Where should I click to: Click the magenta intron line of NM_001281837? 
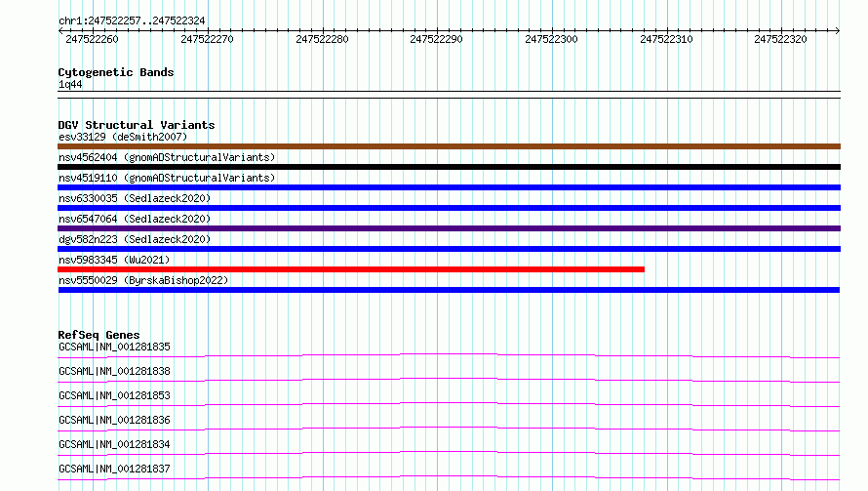[449, 476]
